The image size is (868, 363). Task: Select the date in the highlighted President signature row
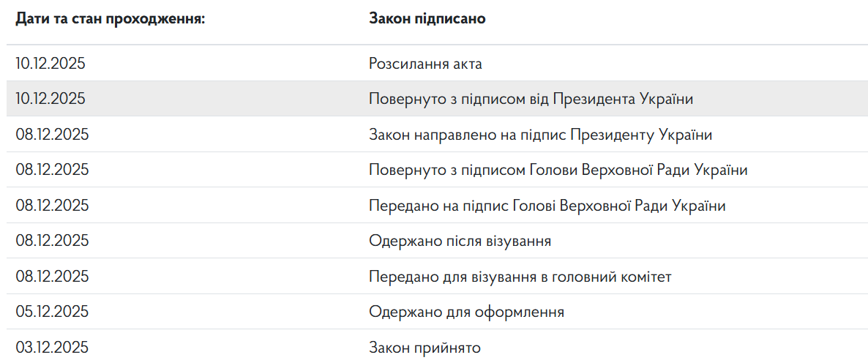point(50,99)
